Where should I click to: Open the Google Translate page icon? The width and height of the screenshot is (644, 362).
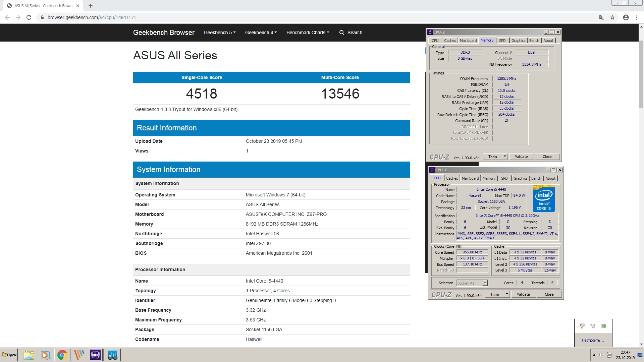[x=602, y=17]
